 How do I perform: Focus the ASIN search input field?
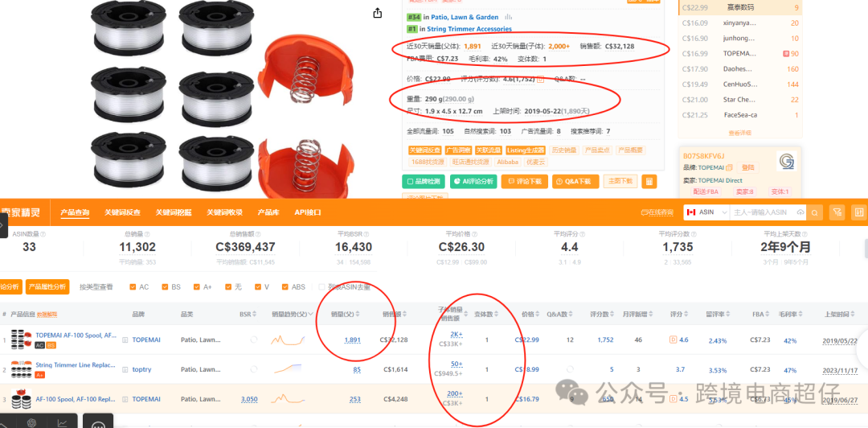point(763,212)
